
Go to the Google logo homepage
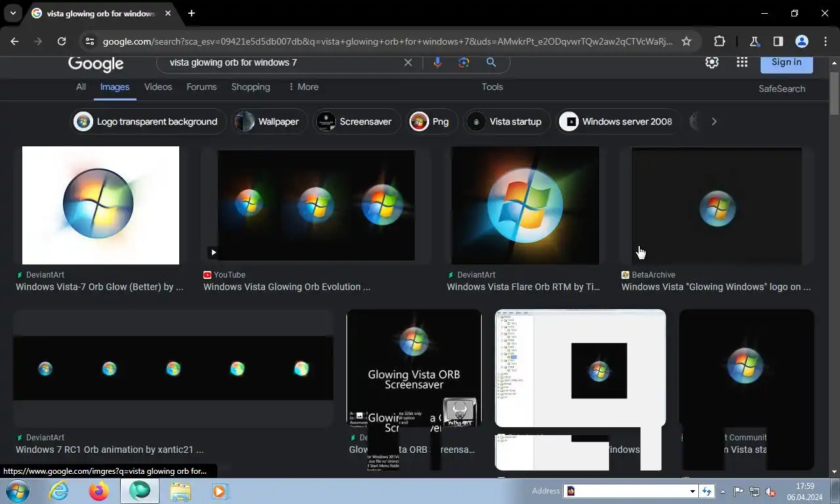[x=96, y=64]
